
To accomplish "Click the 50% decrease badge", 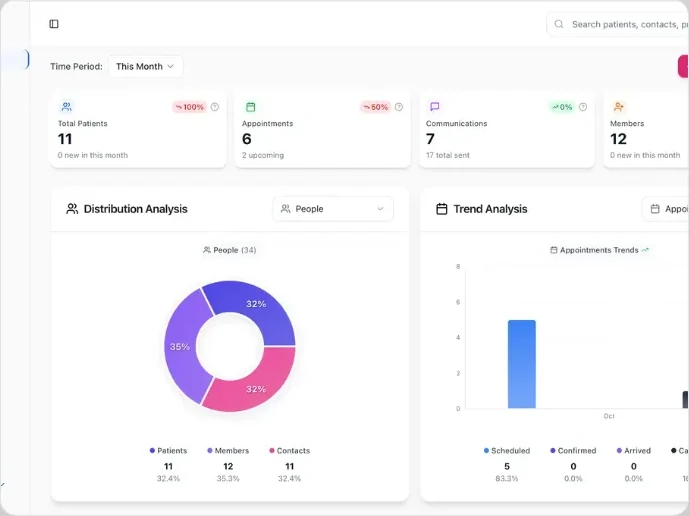I will (x=375, y=107).
